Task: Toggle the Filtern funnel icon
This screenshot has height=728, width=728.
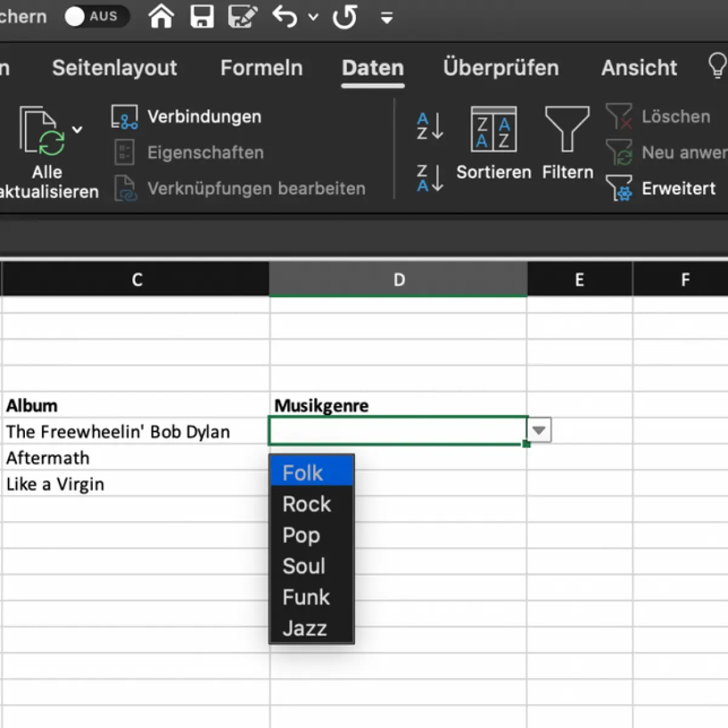Action: (x=567, y=129)
